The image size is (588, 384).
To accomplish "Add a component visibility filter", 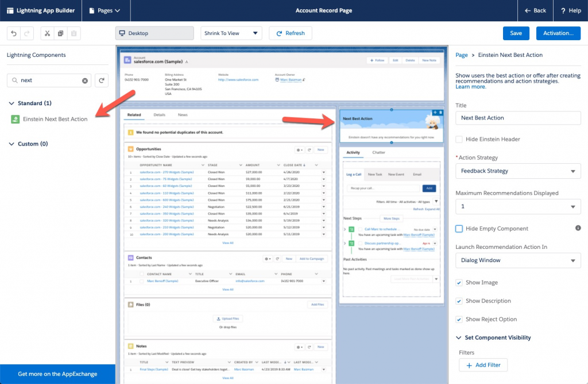I will (483, 365).
